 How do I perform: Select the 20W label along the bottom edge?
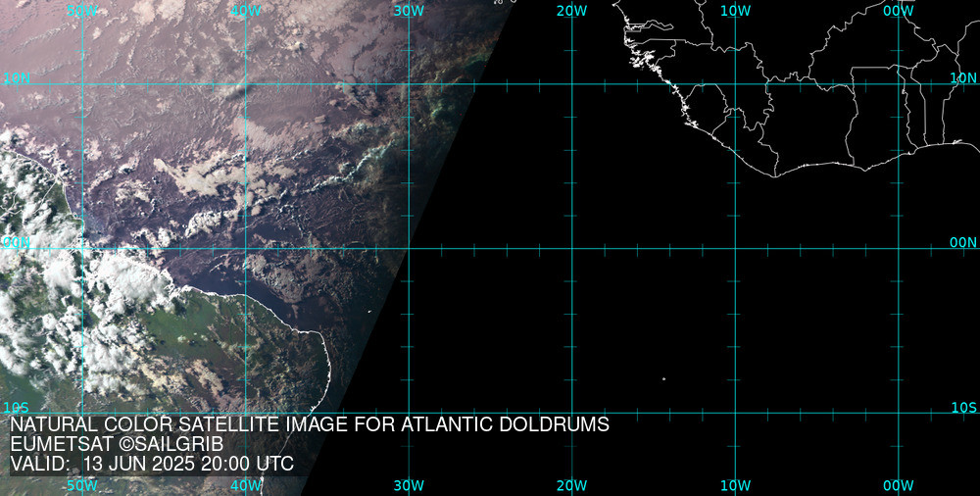(572, 485)
